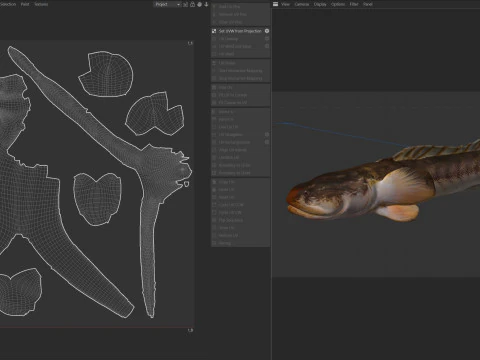Choose the Clear UV command
This screenshot has height=360, width=480.
click(227, 228)
